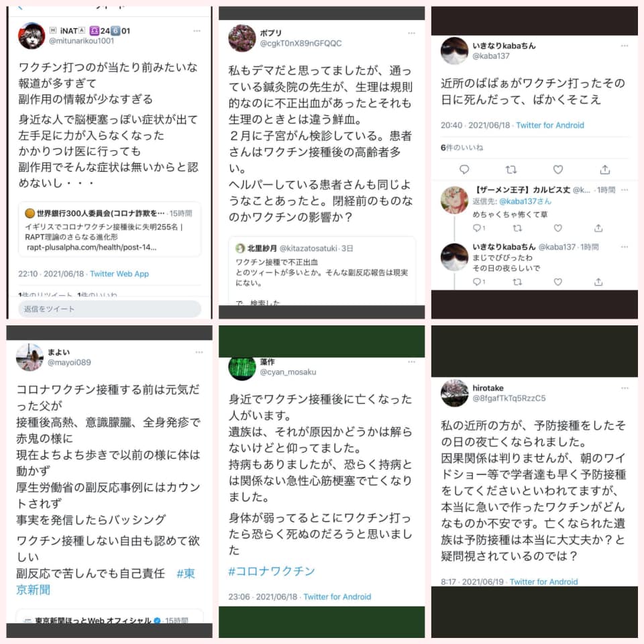Open more options on iNAT tweet

[197, 31]
